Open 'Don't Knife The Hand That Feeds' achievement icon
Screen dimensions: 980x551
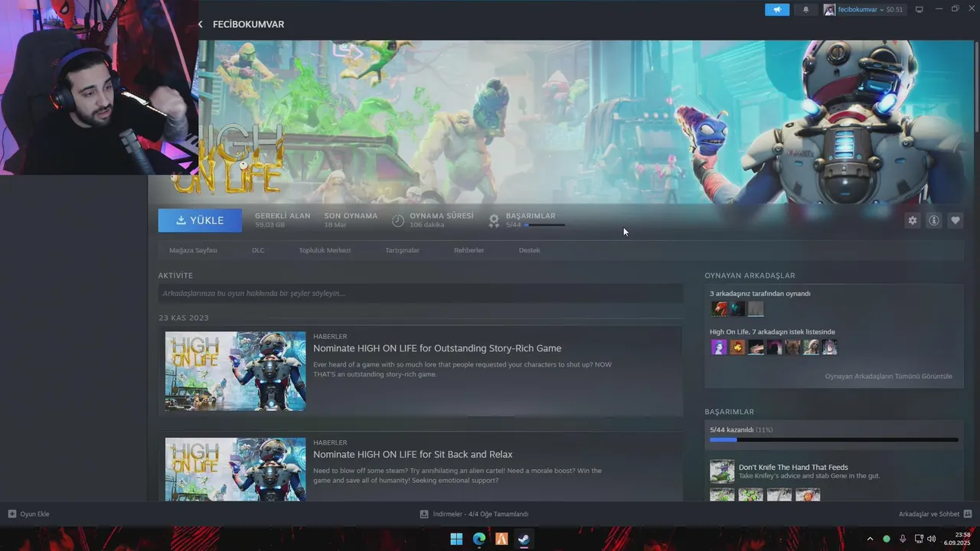click(x=722, y=471)
